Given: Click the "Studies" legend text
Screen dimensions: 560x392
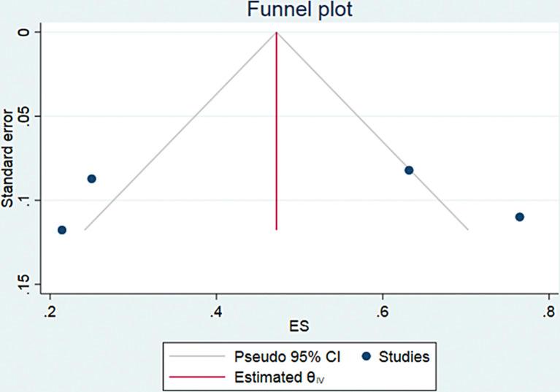Looking at the screenshot, I should [x=404, y=358].
